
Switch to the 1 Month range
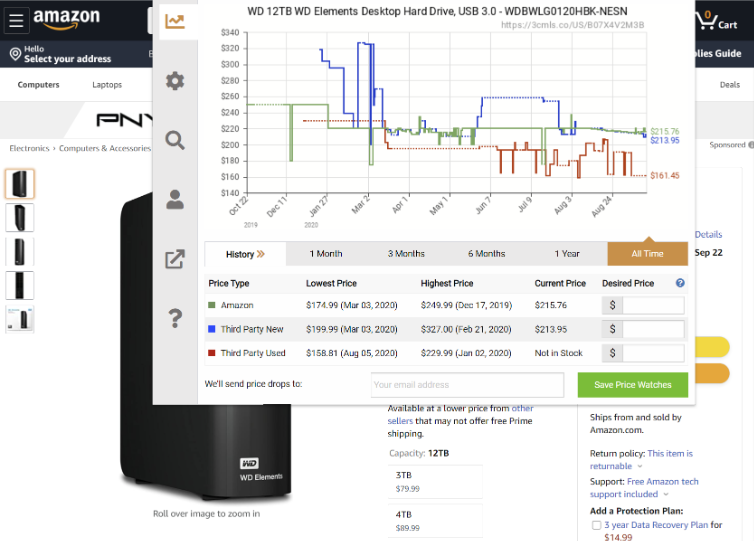(x=326, y=254)
